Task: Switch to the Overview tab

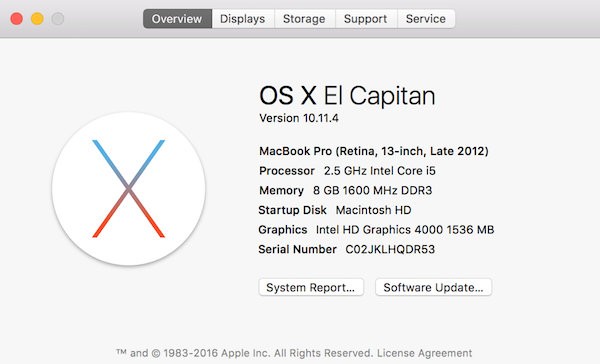Action: (x=177, y=19)
